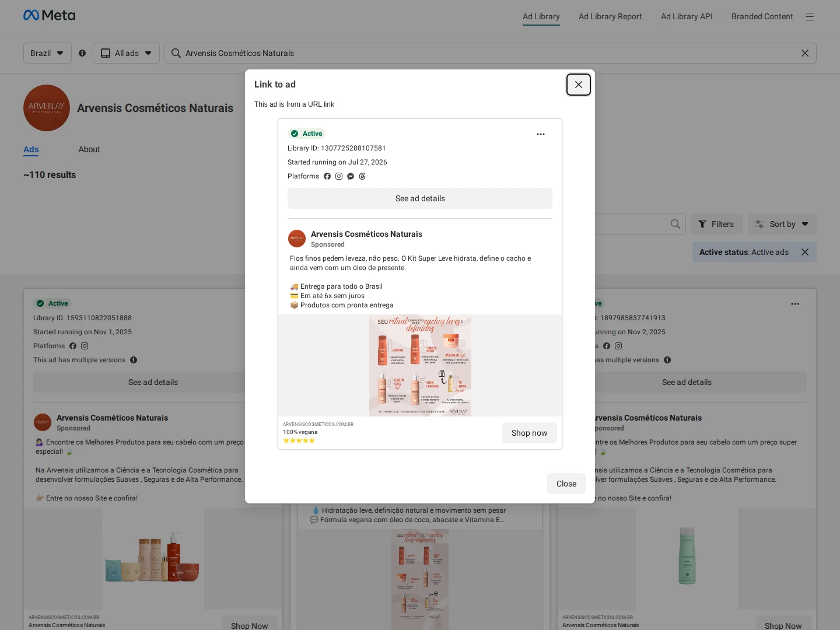Image resolution: width=840 pixels, height=630 pixels.
Task: Open the Ad Library Report tab
Action: point(610,16)
